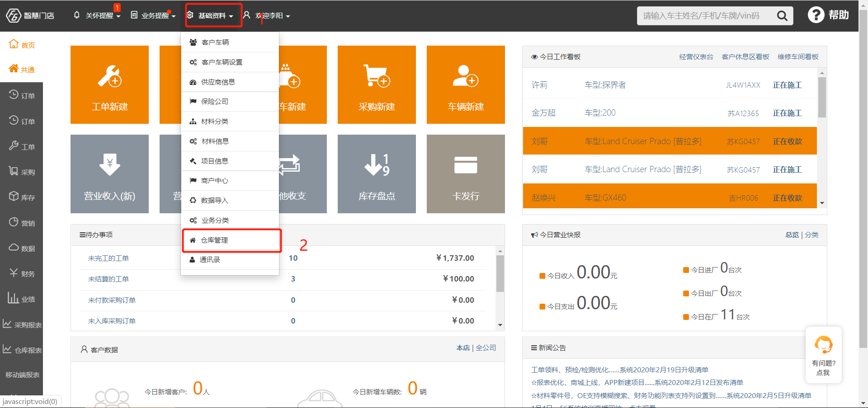Click the 工单新建 orange tile
The image size is (868, 408).
tap(109, 84)
